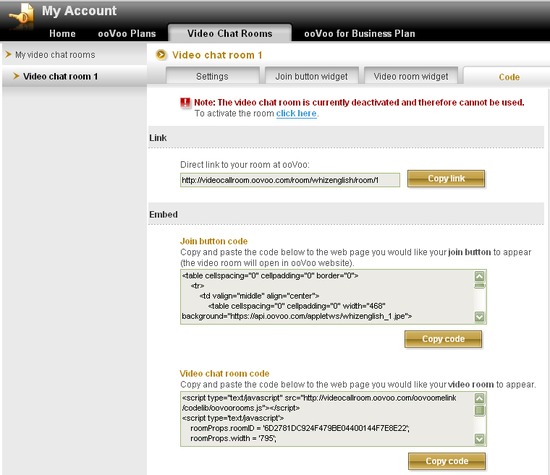This screenshot has width=550, height=475.
Task: Click the Copy link button
Action: 446,179
